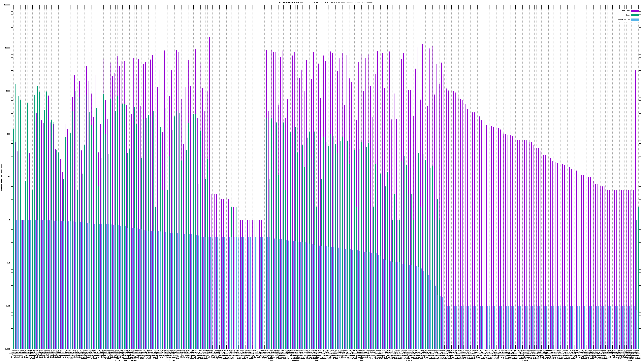Viewport: 644px width, 362px height.
Task: Click the purple Not Spam legend swatch
Action: pos(635,11)
